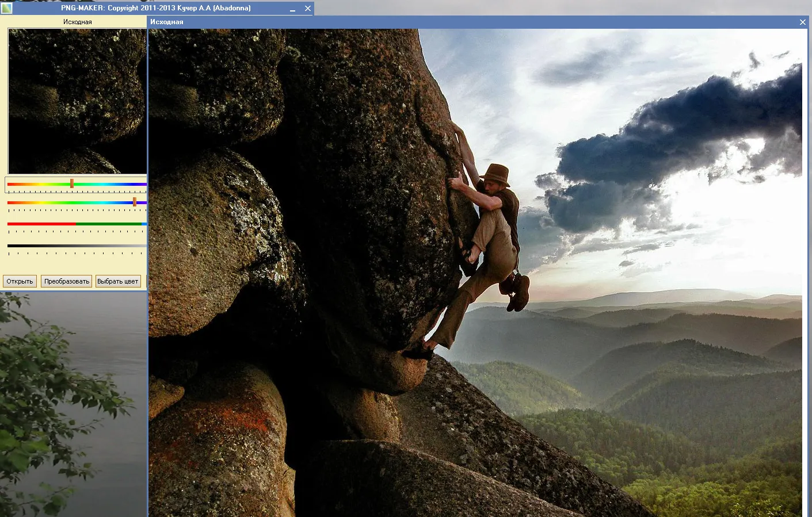Click the PNG-MAKER title bar text
Image resolution: width=812 pixels, height=517 pixels.
[156, 8]
